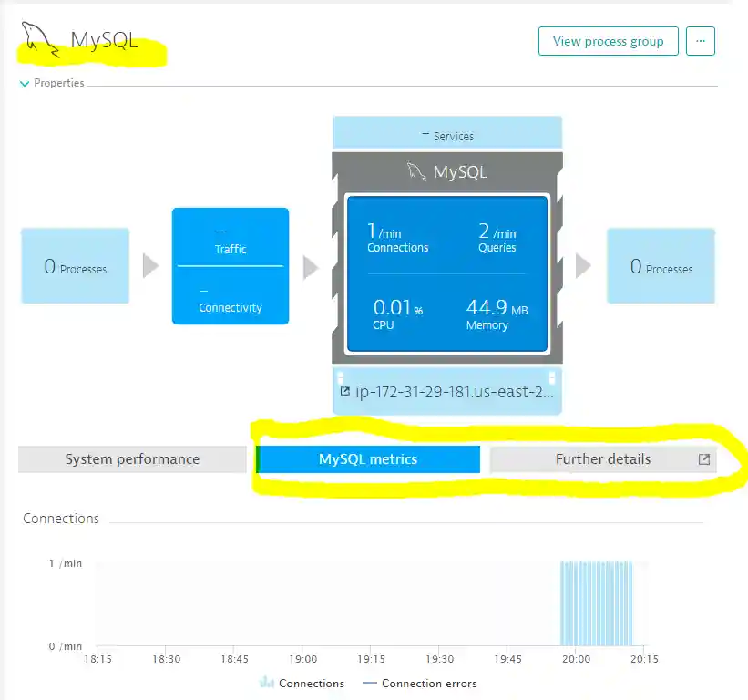748x700 pixels.
Task: Collapse the Properties section chevron
Action: pos(25,84)
